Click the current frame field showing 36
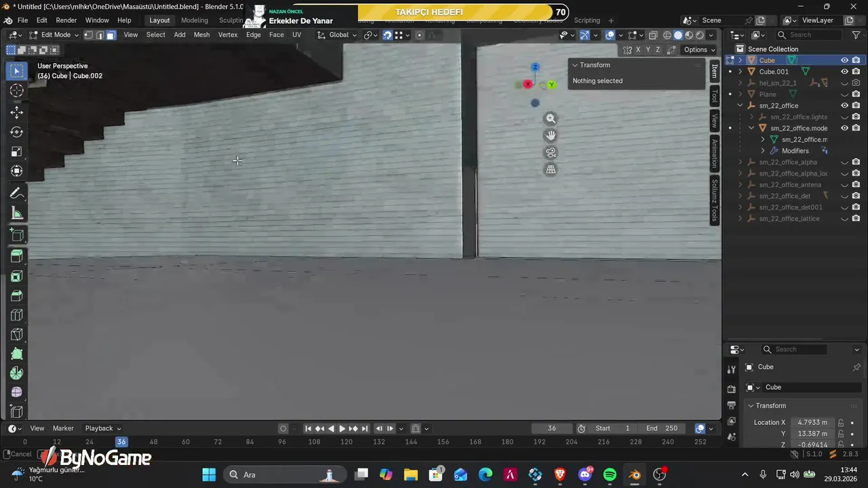 click(x=551, y=428)
